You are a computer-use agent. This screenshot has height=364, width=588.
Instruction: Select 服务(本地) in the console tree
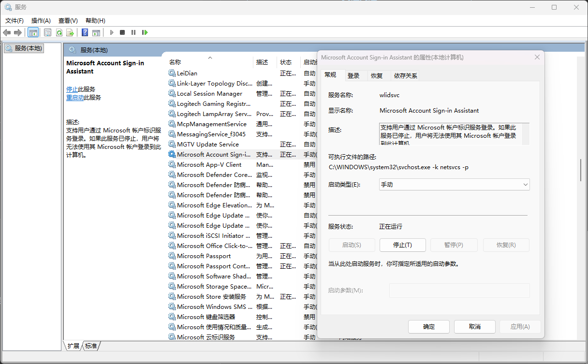click(24, 48)
